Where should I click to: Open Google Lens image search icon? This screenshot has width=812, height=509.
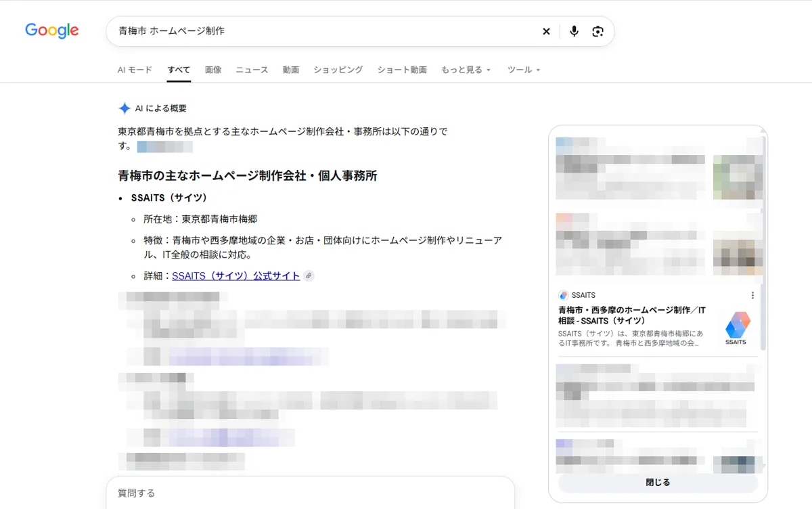597,31
